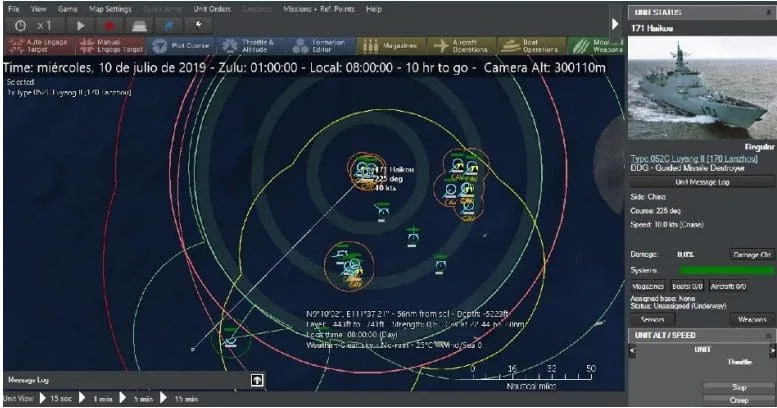The width and height of the screenshot is (777, 408).
Task: Open Aircraft Operations
Action: tap(461, 46)
